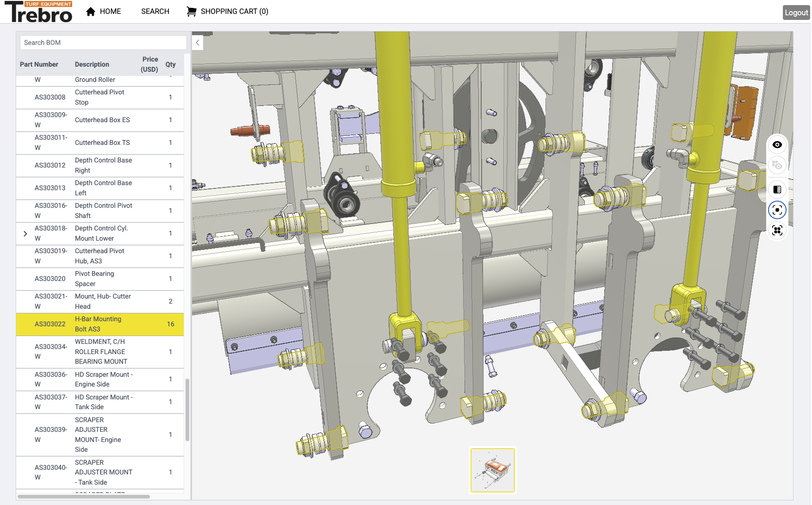Viewport: 812px width, 505px height.
Task: Click the shopping cart icon
Action: (x=191, y=12)
